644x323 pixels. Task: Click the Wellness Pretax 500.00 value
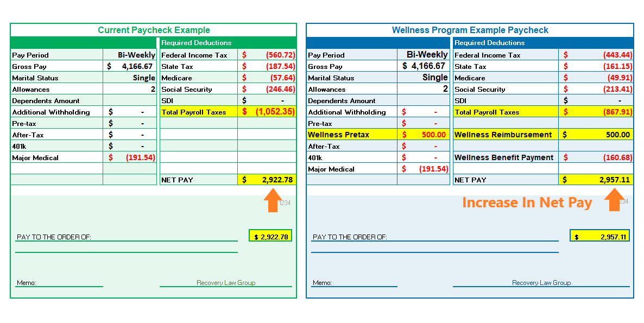[433, 135]
